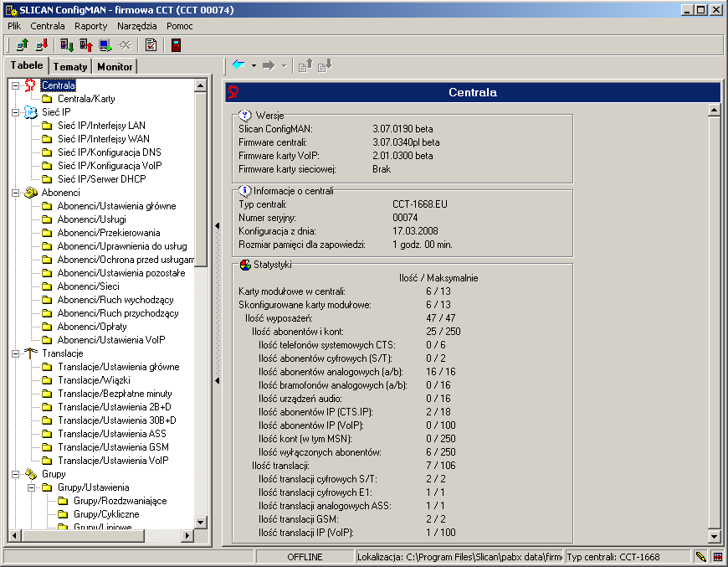Click the PBX green down-arrow toolbar icon
This screenshot has height=567, width=728.
[x=67, y=45]
